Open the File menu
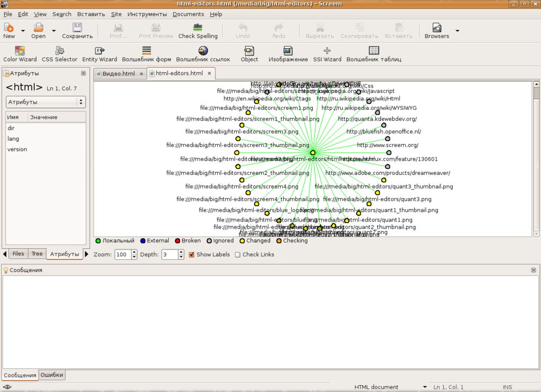 coord(7,14)
